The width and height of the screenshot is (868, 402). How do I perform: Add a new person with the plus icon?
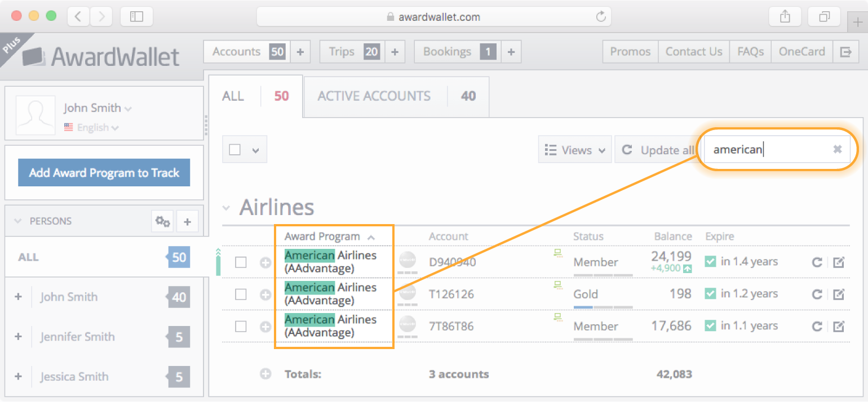[x=188, y=221]
